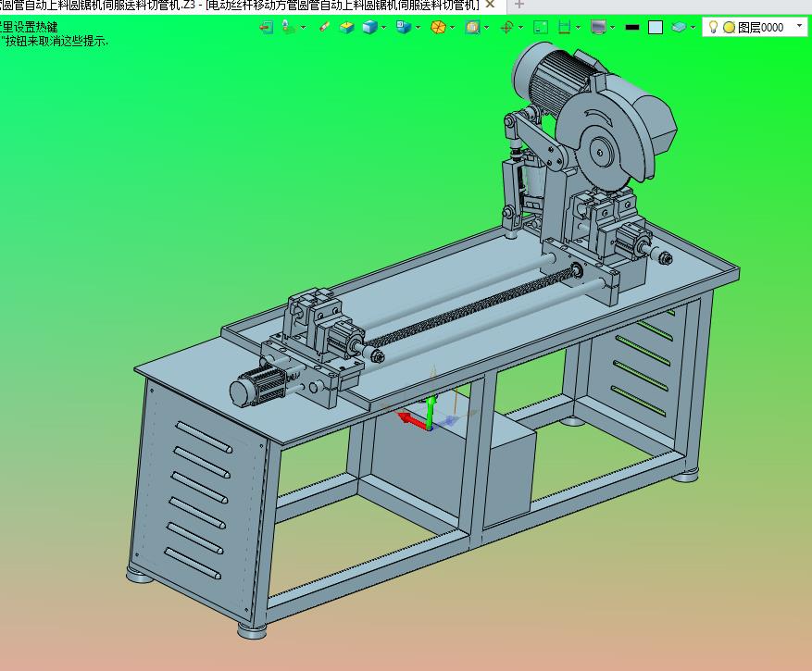Expand the monitor display icon dropdown
Viewport: 812px width, 671px height.
(x=613, y=28)
